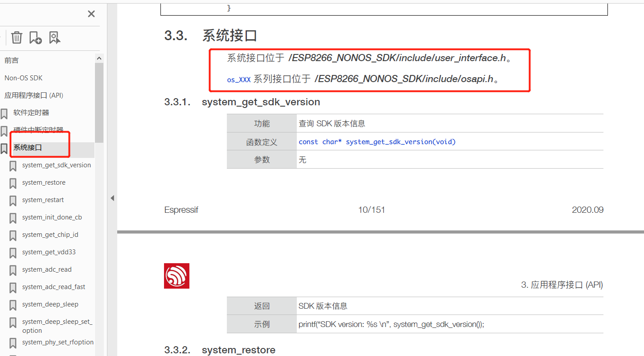Go to system_init_done_cb bookmark
Screen dimensions: 644x356
pos(52,217)
